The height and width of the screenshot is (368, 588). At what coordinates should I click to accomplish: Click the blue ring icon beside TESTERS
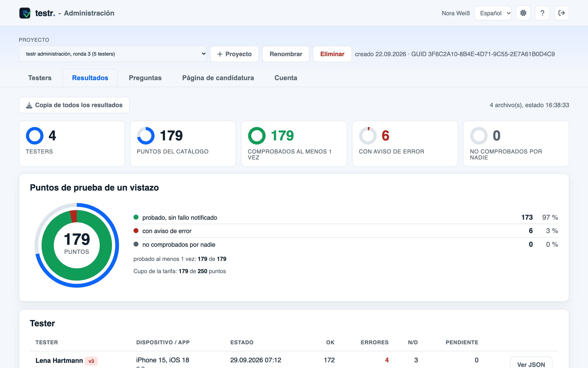(35, 136)
